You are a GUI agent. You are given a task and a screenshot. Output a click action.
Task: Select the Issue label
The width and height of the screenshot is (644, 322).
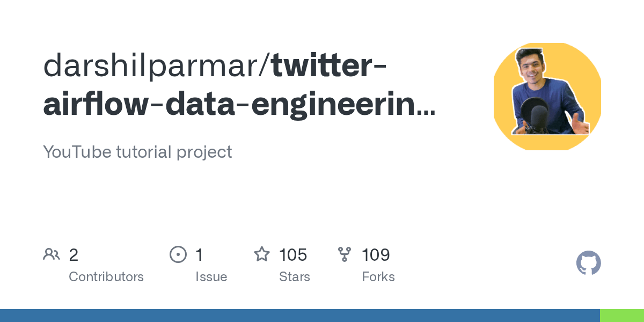click(x=211, y=277)
